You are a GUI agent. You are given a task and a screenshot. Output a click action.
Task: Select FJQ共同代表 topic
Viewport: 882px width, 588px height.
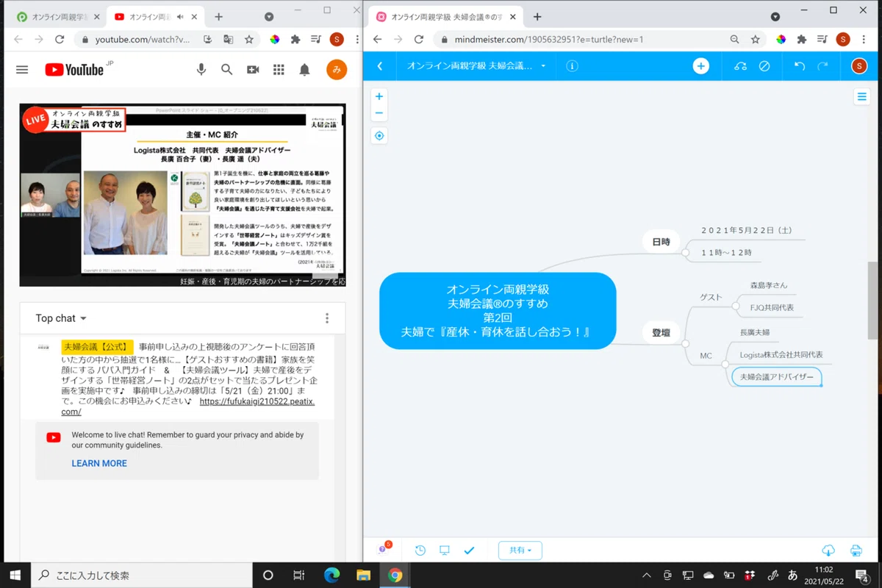coord(771,307)
